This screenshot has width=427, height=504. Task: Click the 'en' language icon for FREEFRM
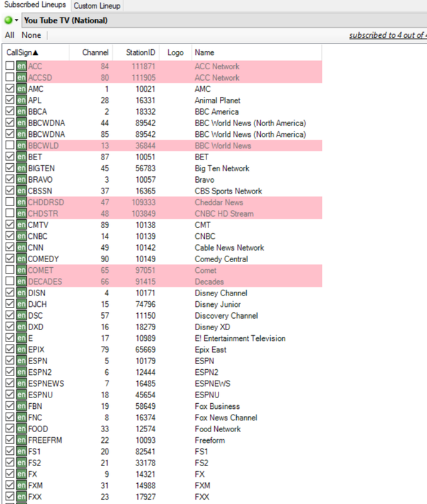pos(21,440)
